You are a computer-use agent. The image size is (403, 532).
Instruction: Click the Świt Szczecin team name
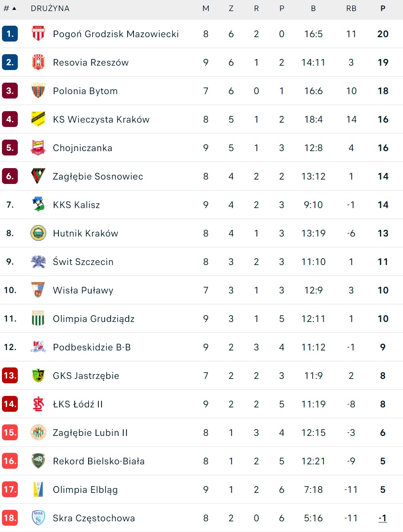[83, 262]
